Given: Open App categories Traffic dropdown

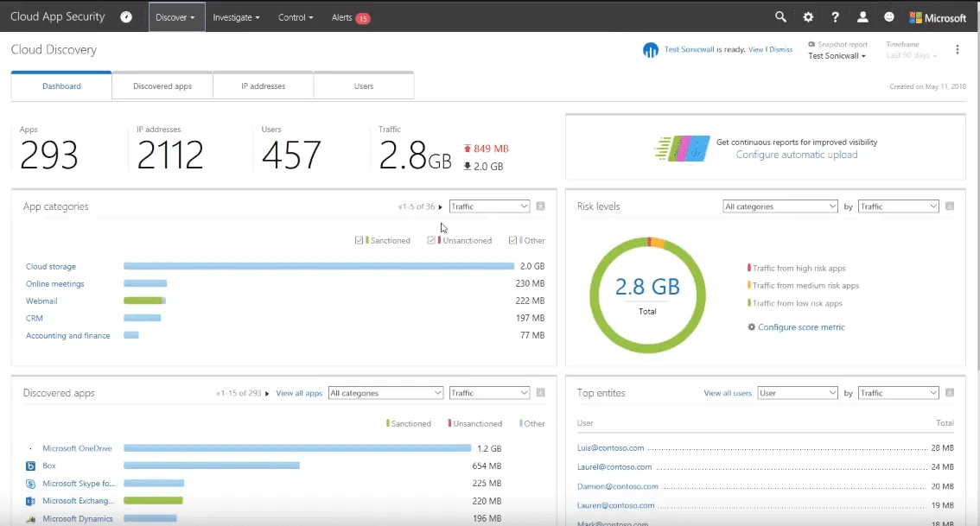Looking at the screenshot, I should (489, 206).
